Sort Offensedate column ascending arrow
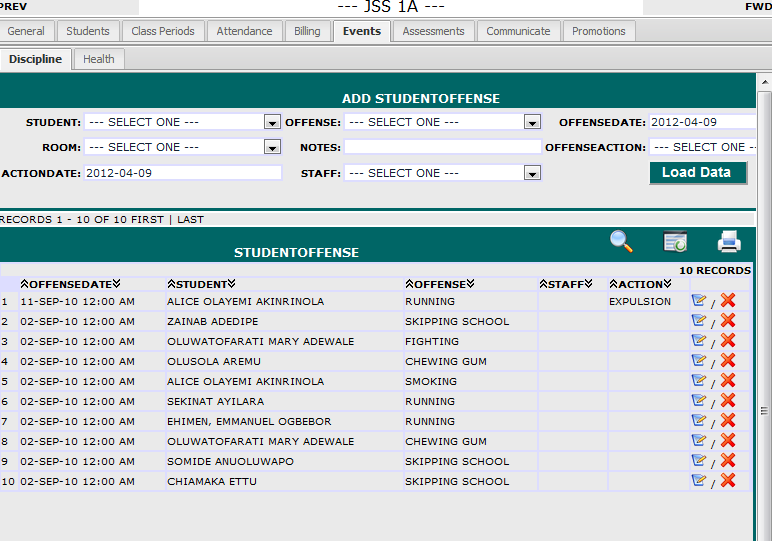Screen dimensions: 772x541 [x=24, y=284]
